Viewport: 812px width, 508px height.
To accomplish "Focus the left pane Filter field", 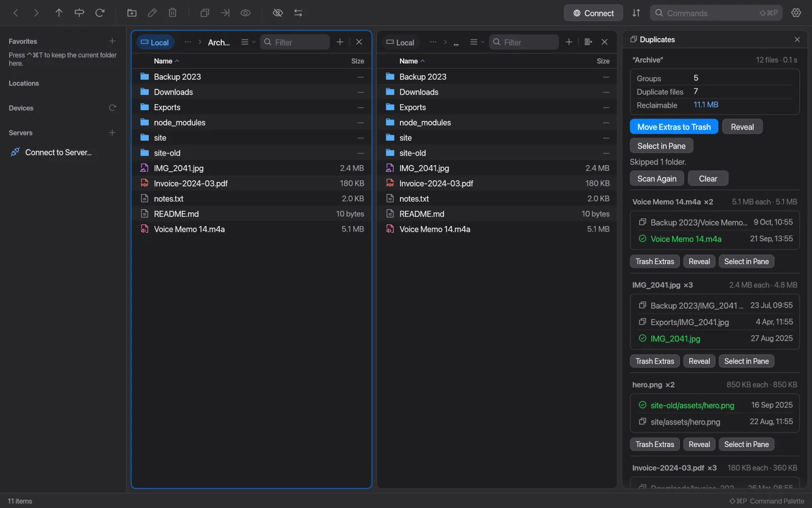I will pyautogui.click(x=295, y=42).
